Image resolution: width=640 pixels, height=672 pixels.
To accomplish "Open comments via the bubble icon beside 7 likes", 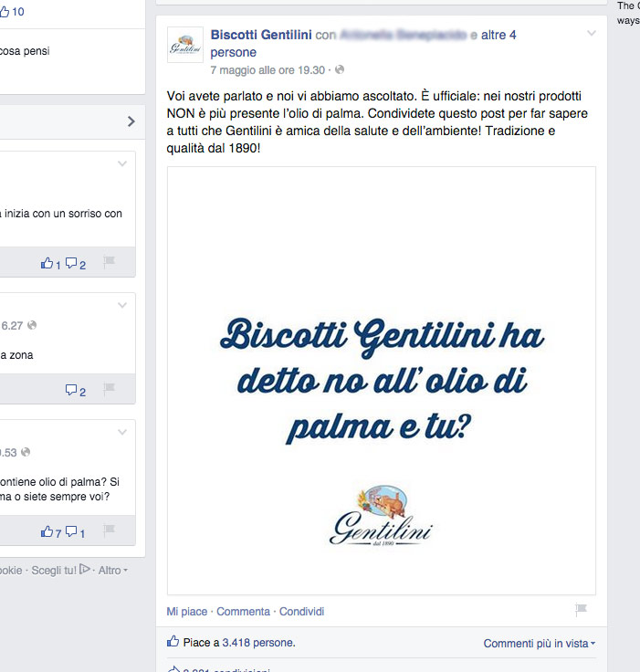I will click(71, 531).
